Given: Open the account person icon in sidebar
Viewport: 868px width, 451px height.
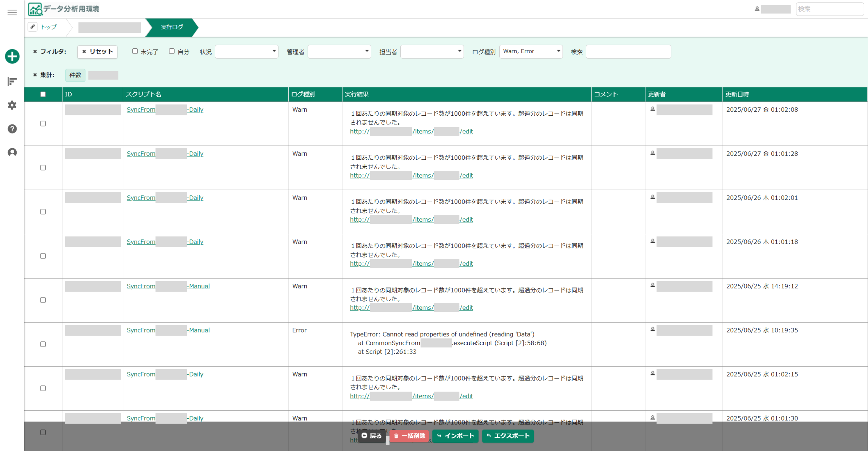Looking at the screenshot, I should [12, 152].
